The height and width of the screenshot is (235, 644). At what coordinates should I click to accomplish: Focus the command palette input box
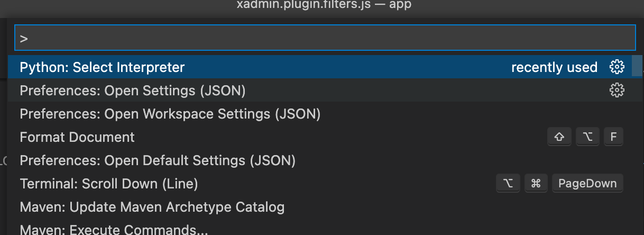coord(325,38)
